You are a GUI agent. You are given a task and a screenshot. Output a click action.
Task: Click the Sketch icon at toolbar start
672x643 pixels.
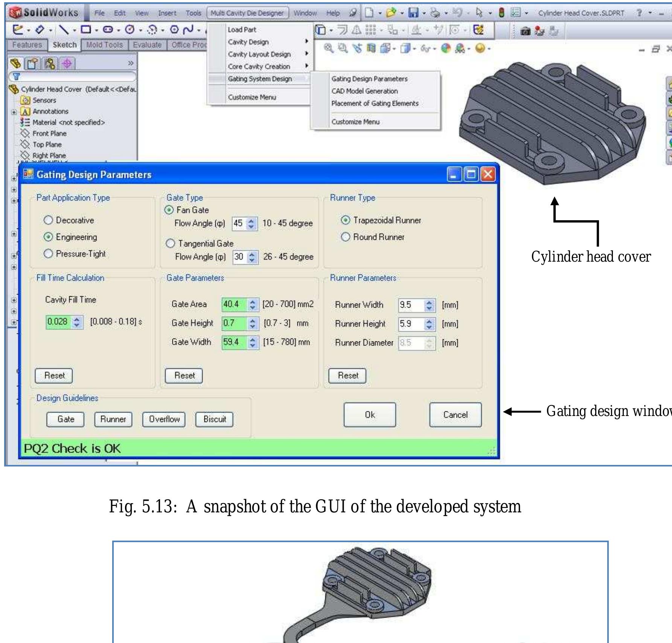17,29
